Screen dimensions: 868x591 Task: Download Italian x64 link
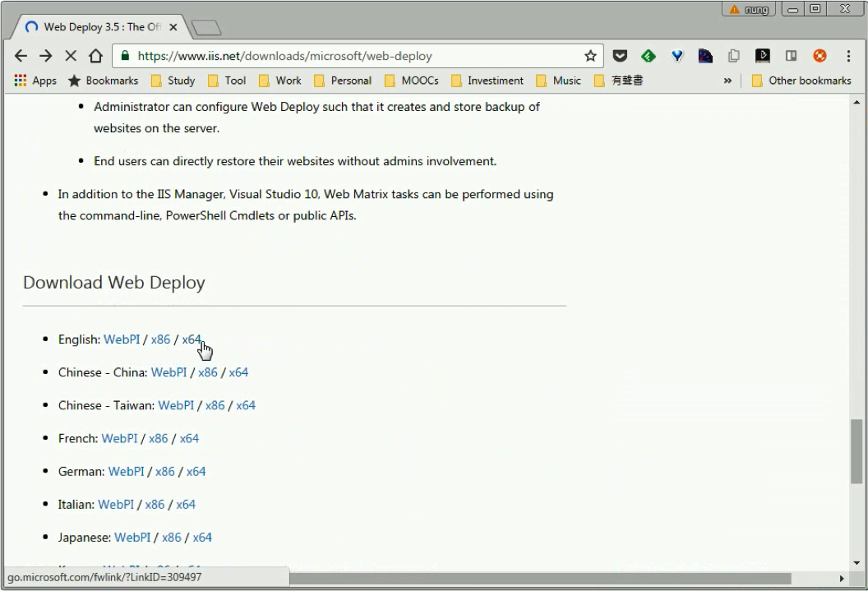(x=186, y=505)
